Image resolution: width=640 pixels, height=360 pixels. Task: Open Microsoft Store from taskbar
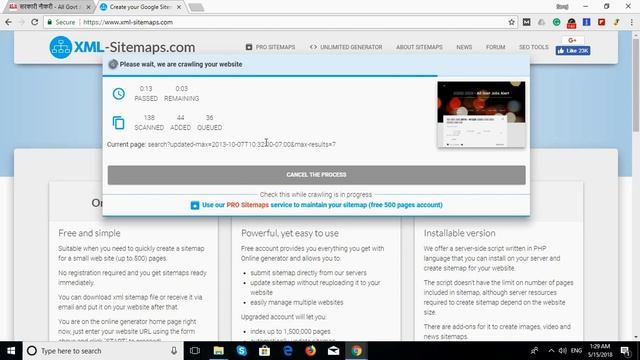(264, 351)
